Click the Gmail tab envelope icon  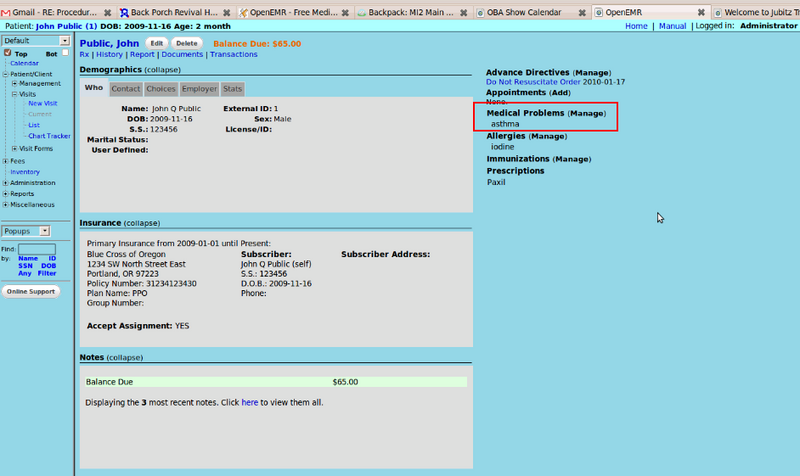5,12
